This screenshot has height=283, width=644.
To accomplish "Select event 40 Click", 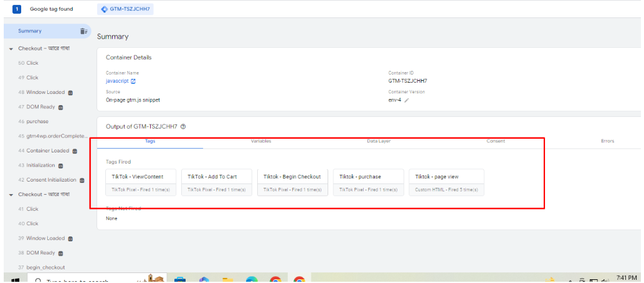I will (29, 224).
